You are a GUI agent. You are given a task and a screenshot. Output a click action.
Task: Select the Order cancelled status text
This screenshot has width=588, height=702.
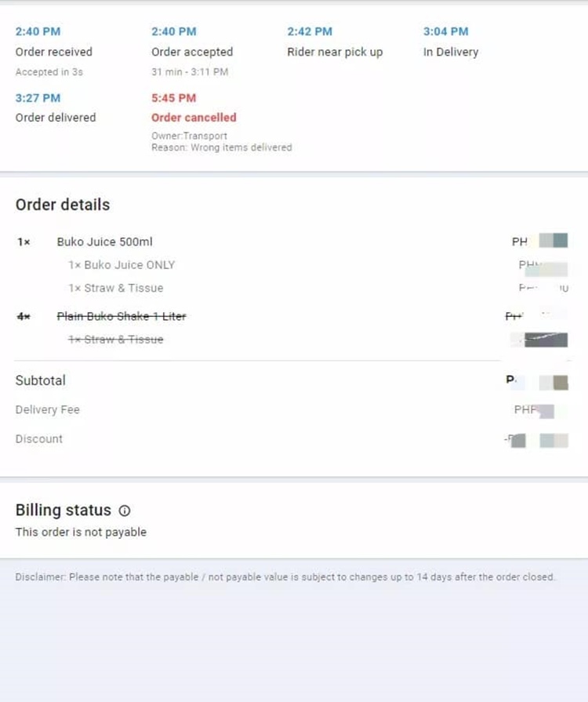click(x=194, y=118)
